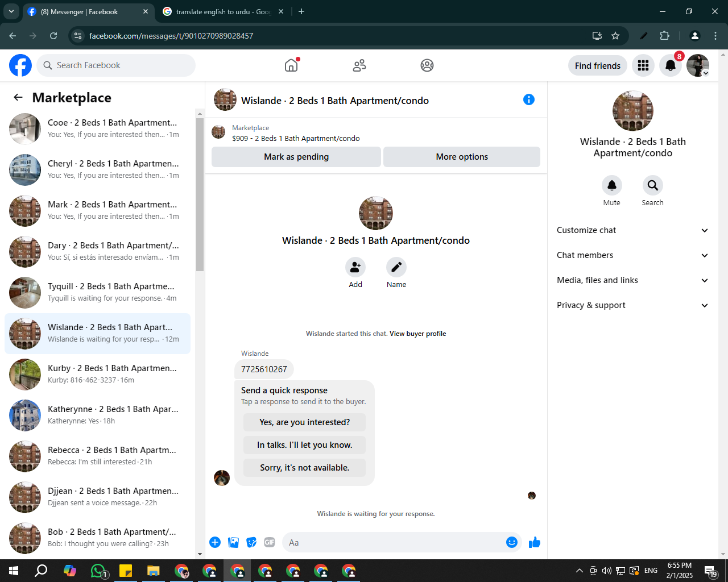Open Cooe conversation in chat list
The image size is (728, 582).
pos(97,129)
